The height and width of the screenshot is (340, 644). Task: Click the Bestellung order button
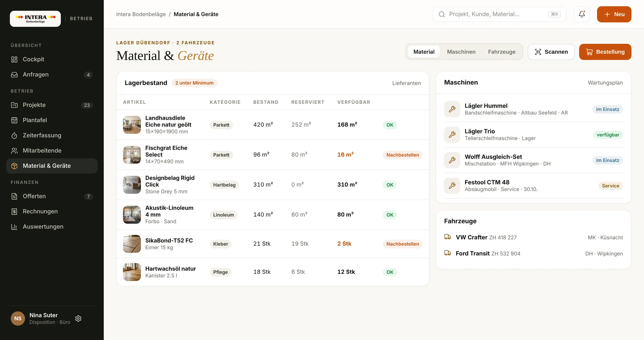coord(605,52)
